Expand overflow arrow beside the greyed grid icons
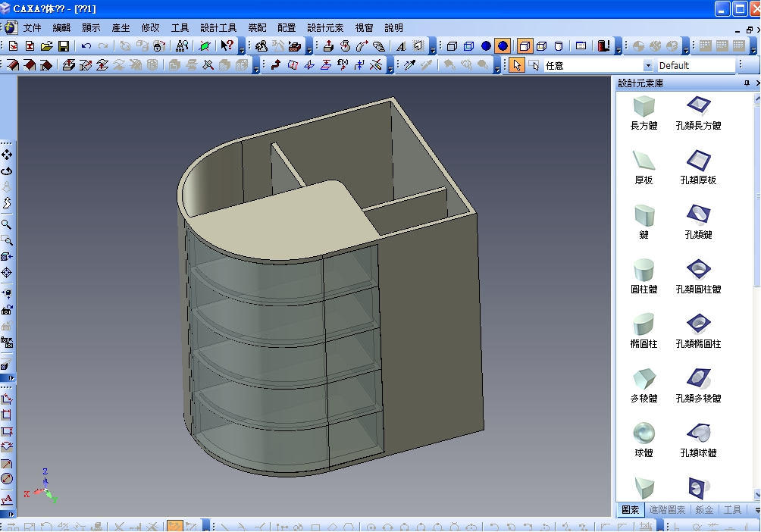Screen dimensions: 761x532 click(x=753, y=46)
